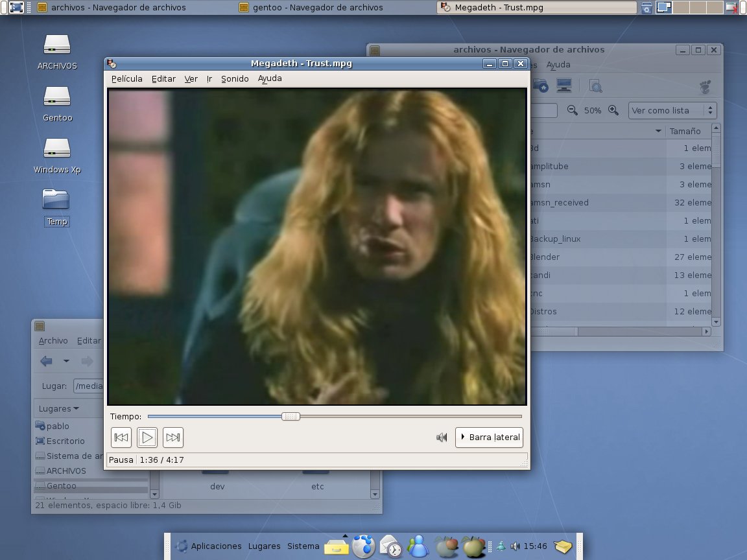This screenshot has width=747, height=560.
Task: Click the sort arrow in the name column header
Action: [658, 131]
